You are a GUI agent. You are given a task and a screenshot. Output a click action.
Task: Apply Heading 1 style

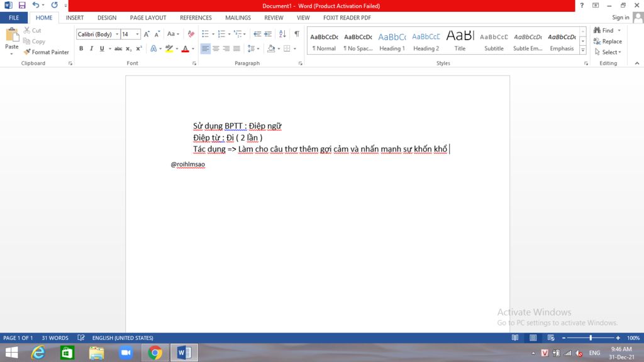click(392, 41)
